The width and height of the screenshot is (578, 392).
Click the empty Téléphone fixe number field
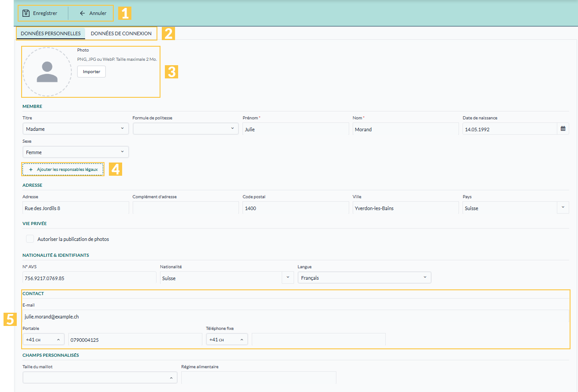pos(319,340)
